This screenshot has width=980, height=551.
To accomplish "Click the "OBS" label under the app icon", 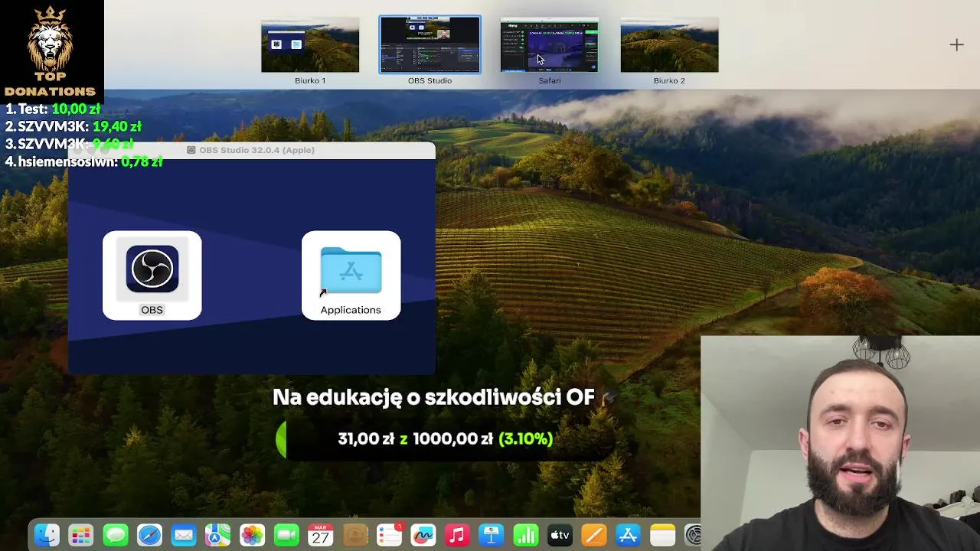I will 152,310.
